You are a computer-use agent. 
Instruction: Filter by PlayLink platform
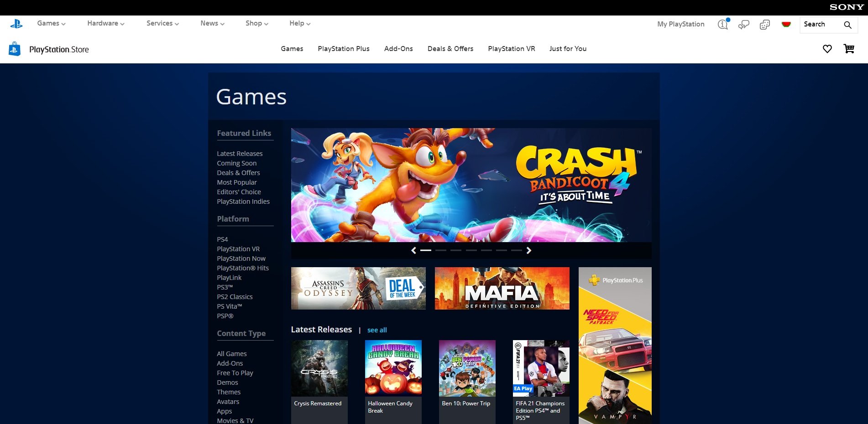[229, 278]
